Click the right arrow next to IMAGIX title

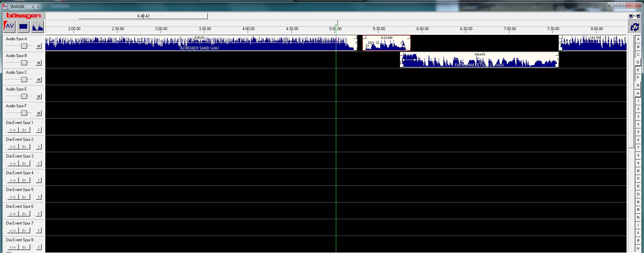pos(38,7)
